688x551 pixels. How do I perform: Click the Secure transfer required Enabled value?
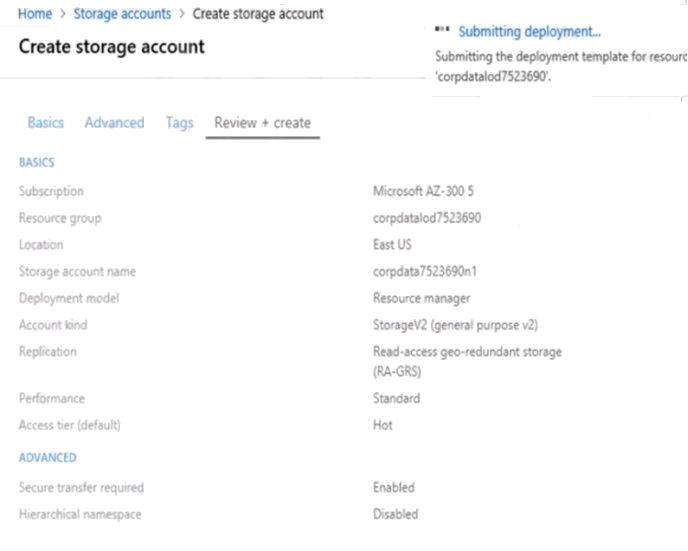coord(393,488)
